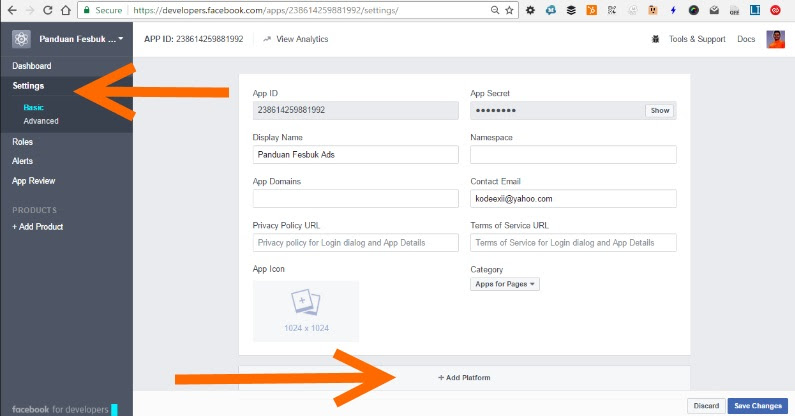Click the facebook for developers logo
Screen dimensions: 795x416
pyautogui.click(x=60, y=409)
